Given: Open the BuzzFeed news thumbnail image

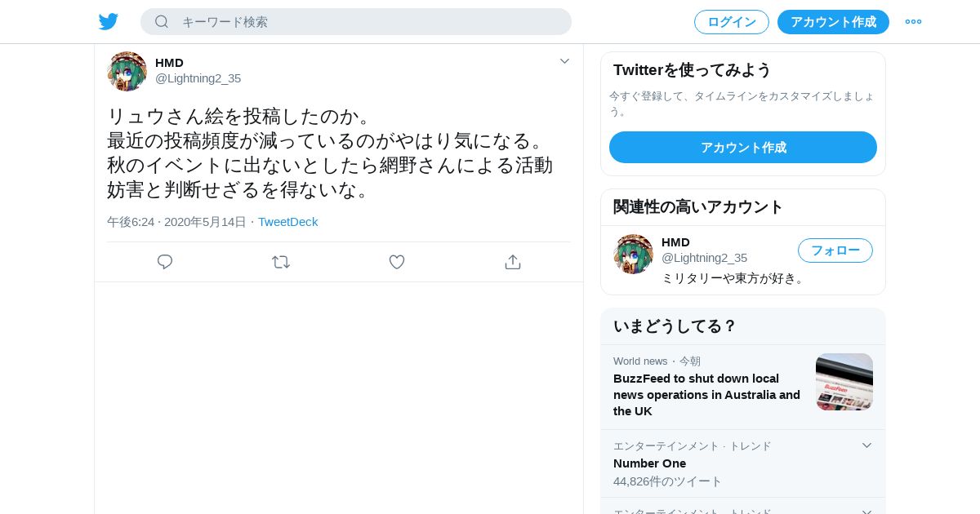Looking at the screenshot, I should pos(844,382).
